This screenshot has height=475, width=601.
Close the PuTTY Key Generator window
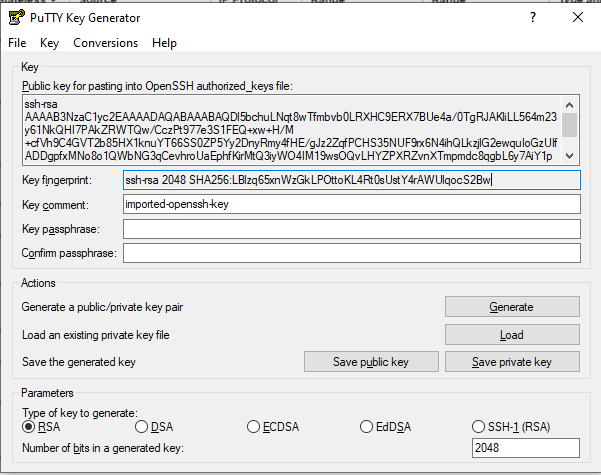tap(578, 17)
